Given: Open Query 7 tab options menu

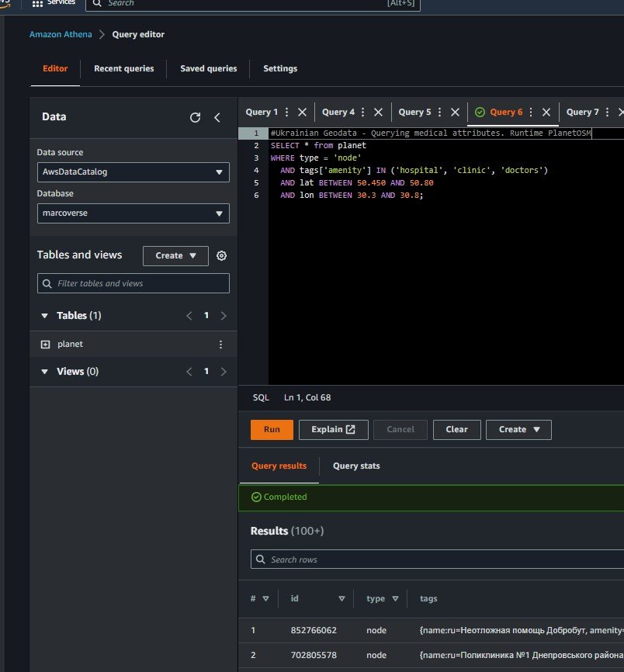Looking at the screenshot, I should pyautogui.click(x=607, y=113).
